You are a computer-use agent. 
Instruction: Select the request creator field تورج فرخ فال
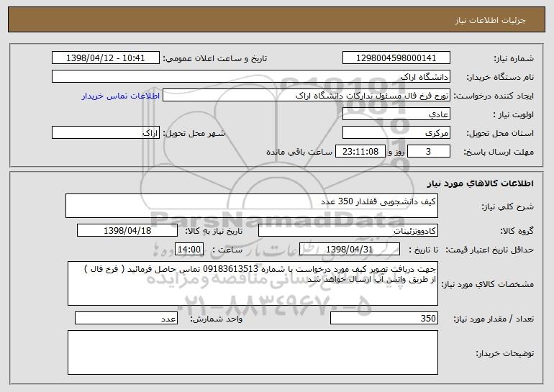[306, 96]
